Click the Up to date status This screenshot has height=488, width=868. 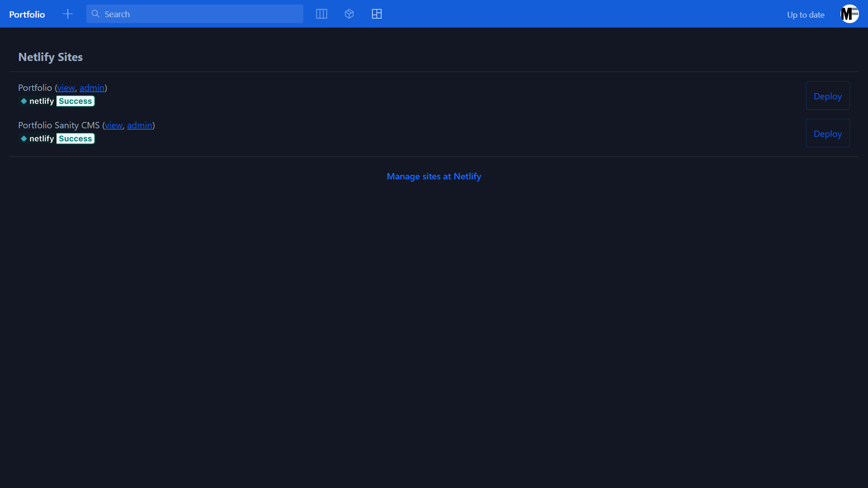click(806, 14)
